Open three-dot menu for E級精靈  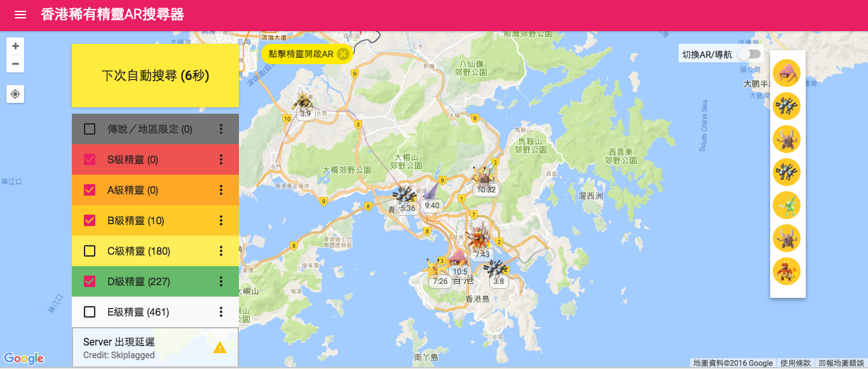[x=221, y=312]
